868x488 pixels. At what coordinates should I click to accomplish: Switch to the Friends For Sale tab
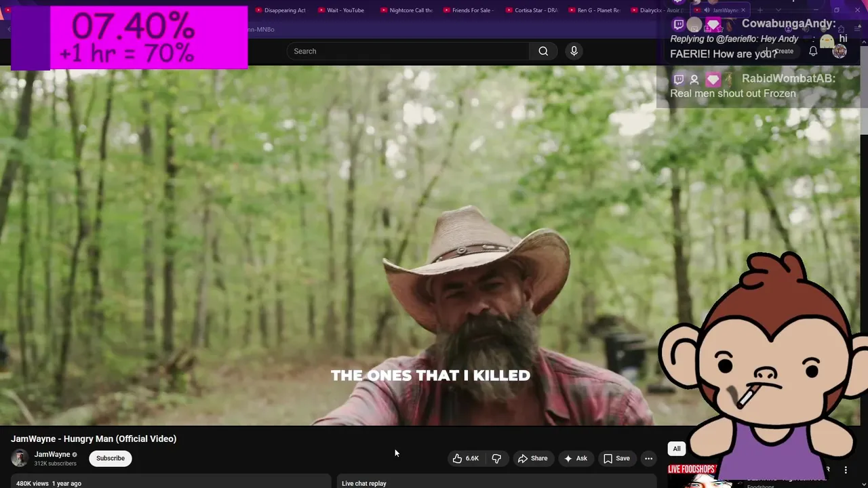click(x=468, y=10)
